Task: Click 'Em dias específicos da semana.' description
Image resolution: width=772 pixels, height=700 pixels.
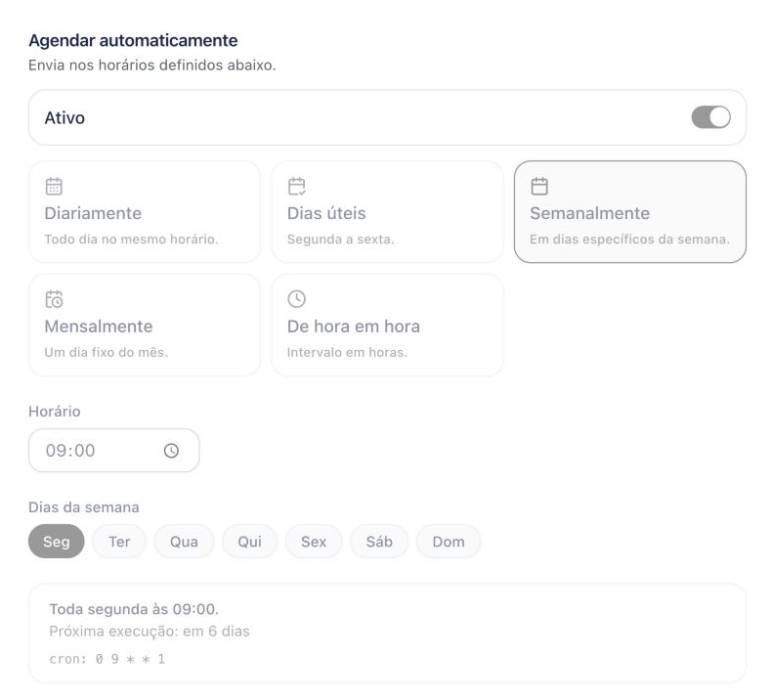Action: point(629,240)
